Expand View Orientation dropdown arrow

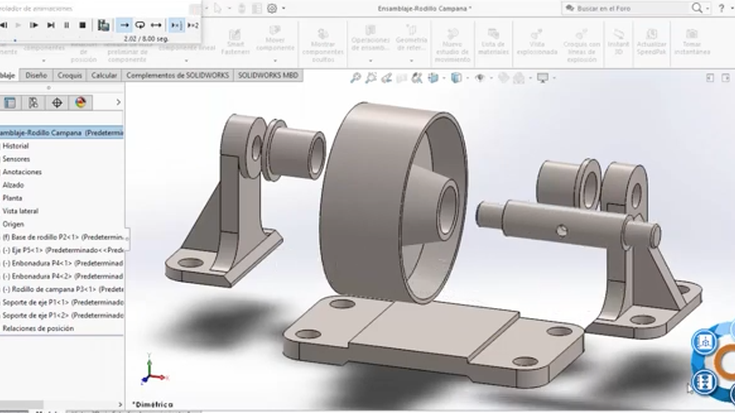(443, 78)
